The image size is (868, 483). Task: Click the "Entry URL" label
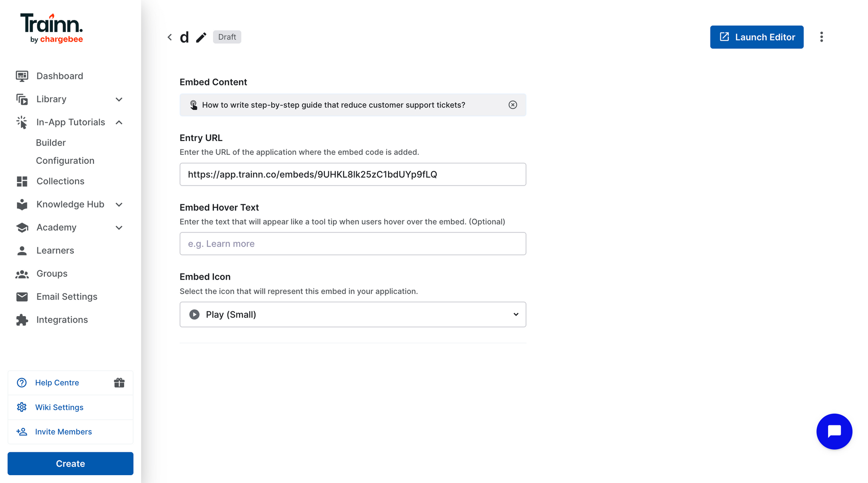tap(201, 138)
